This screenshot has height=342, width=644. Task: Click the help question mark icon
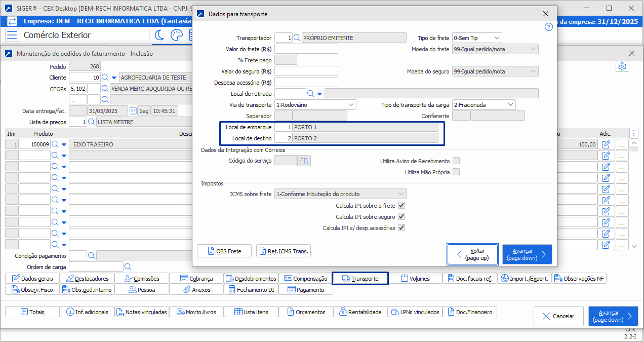tap(548, 27)
